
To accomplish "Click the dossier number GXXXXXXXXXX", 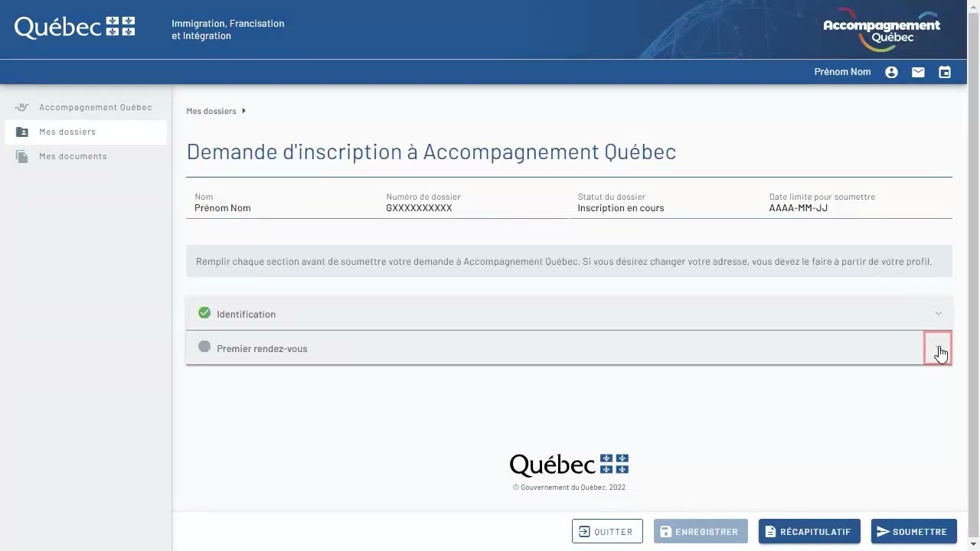I will pos(419,208).
